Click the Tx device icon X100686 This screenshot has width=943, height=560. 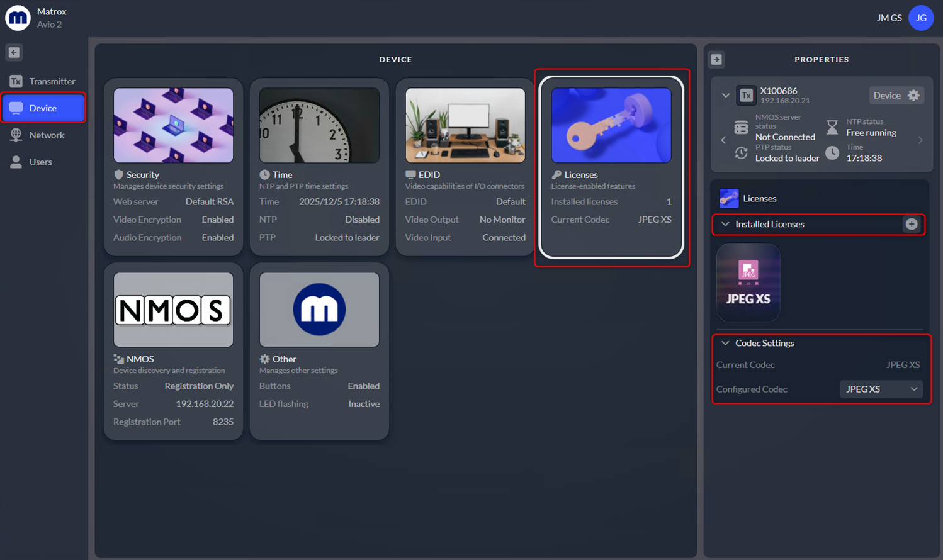746,95
